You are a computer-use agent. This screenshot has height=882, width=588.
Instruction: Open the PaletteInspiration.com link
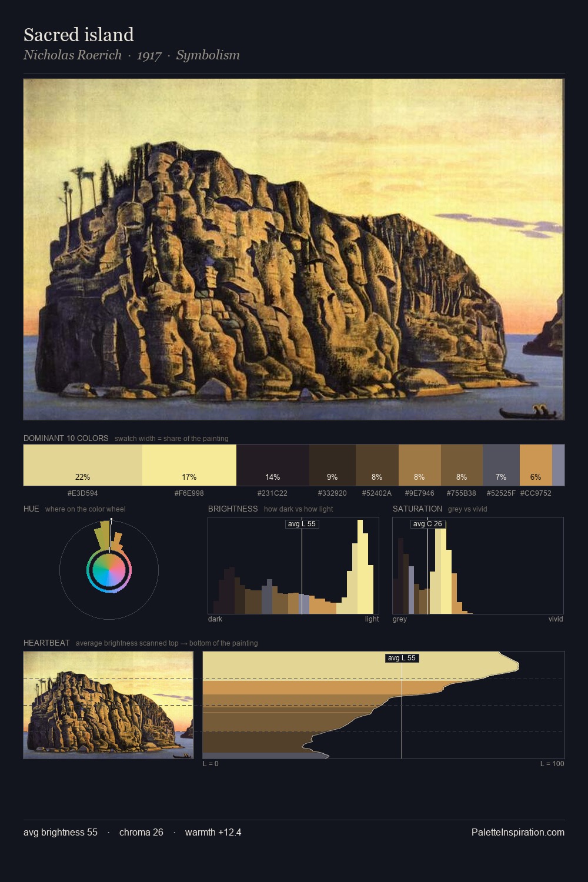[518, 833]
